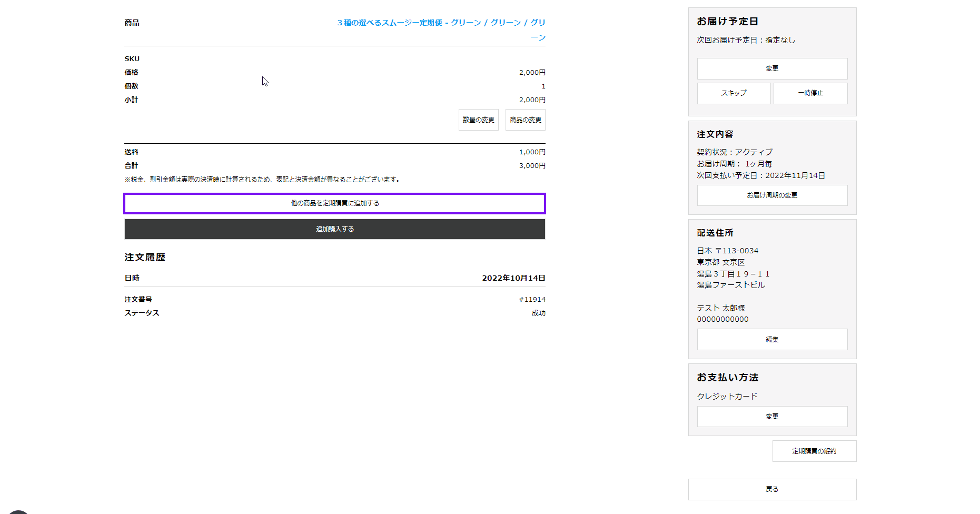
Task: Select the tax disclaimer note starting ※税金
Action: tap(263, 180)
